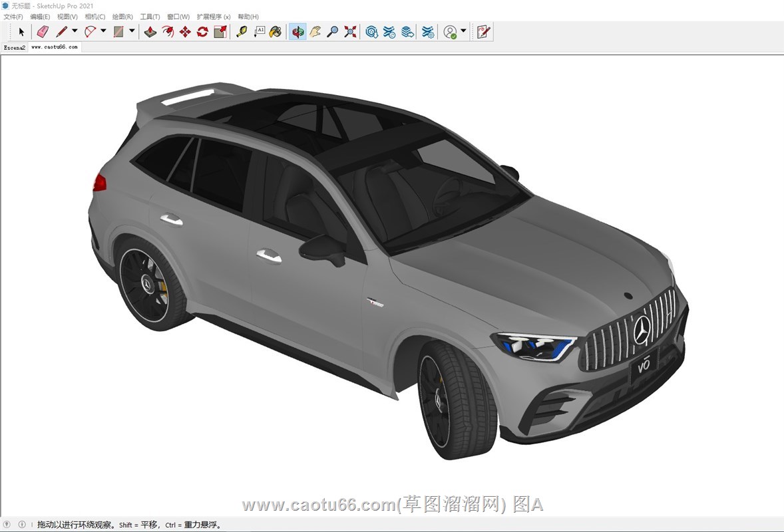Open the 文件(F) menu

13,17
